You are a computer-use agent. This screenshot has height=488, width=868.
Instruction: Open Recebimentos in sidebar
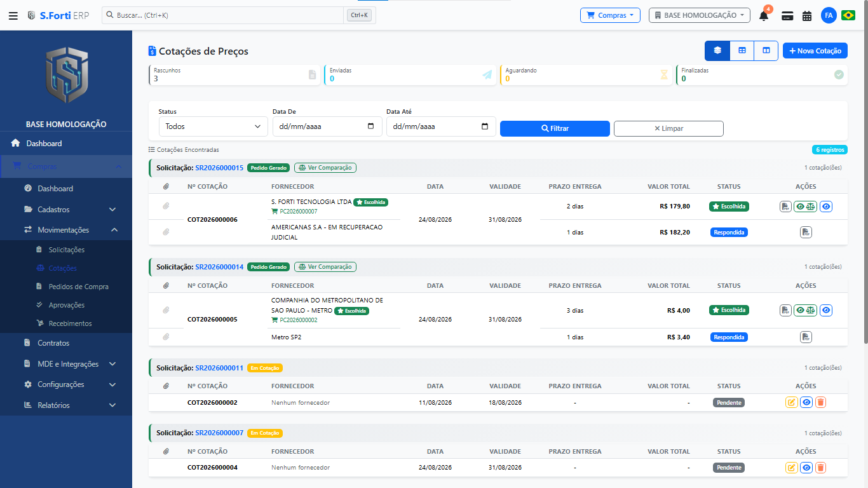66,323
